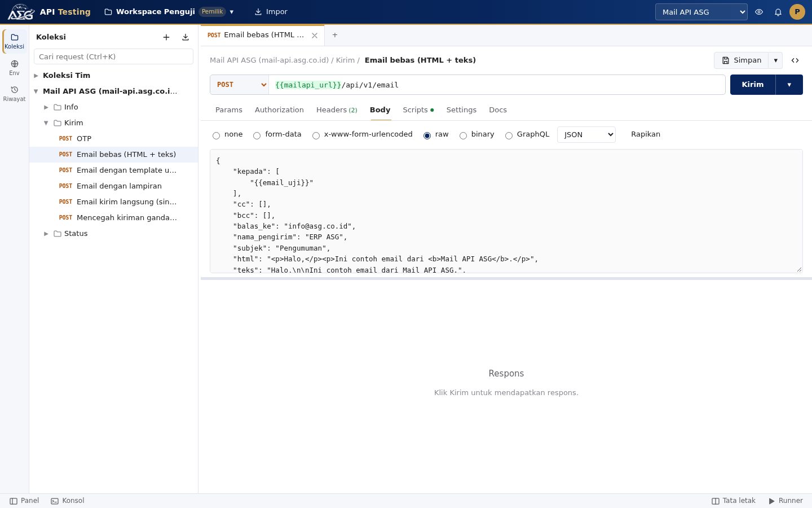This screenshot has width=812, height=508.
Task: Change Tata letak layout
Action: [x=734, y=501]
